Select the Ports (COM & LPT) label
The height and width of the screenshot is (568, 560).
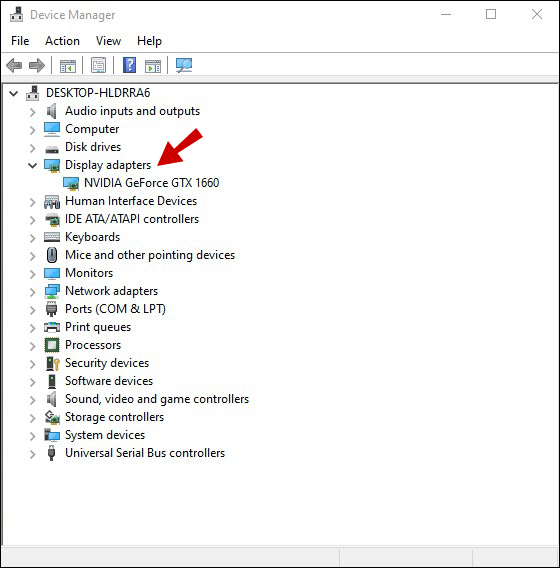pyautogui.click(x=115, y=309)
